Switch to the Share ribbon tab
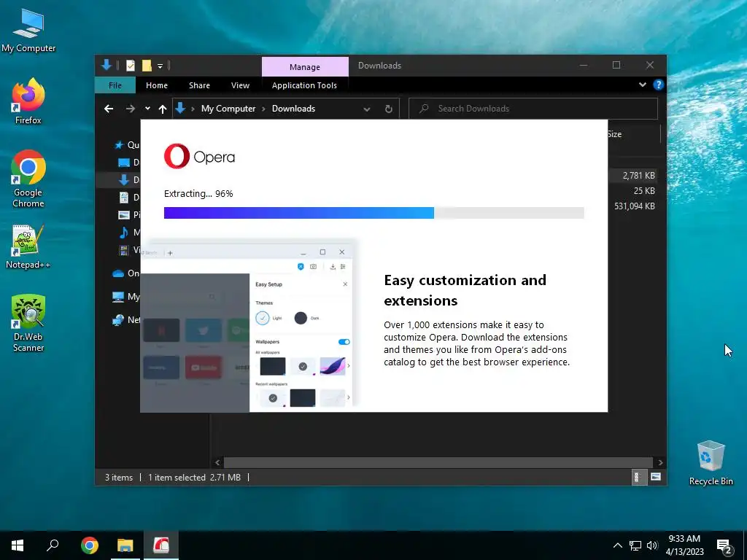 (199, 85)
